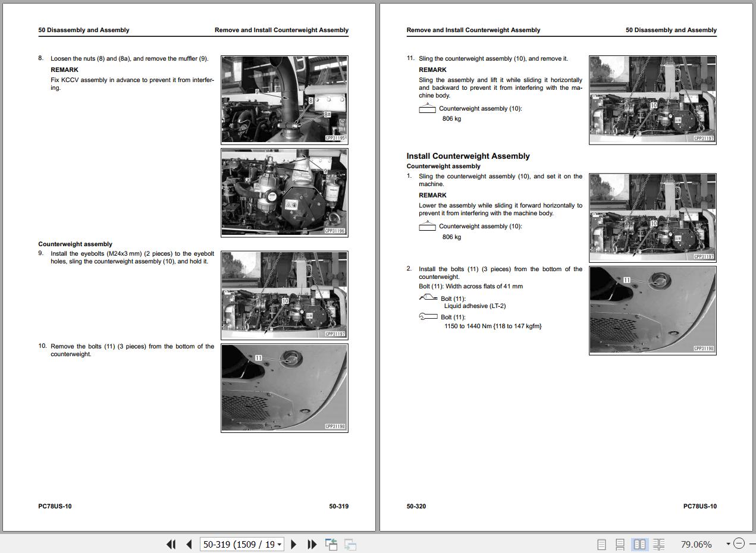This screenshot has width=756, height=553.
Task: Go to the previous page
Action: (x=189, y=544)
